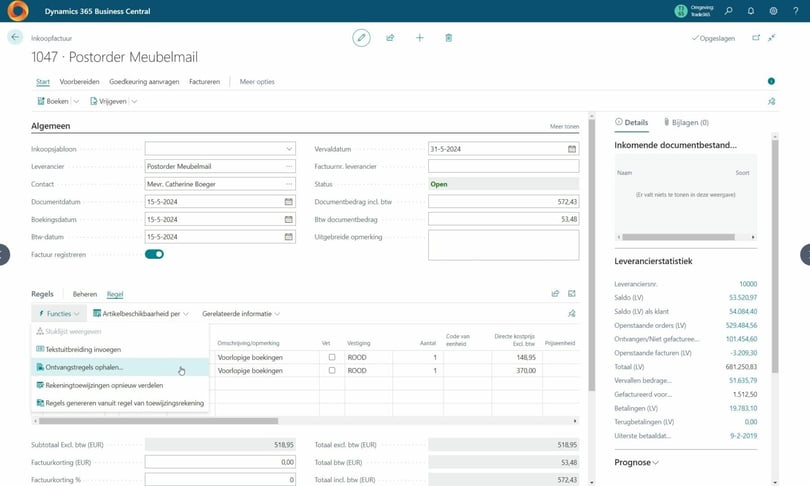Click the Algemeen section heading
This screenshot has width=810, height=486.
[x=51, y=126]
